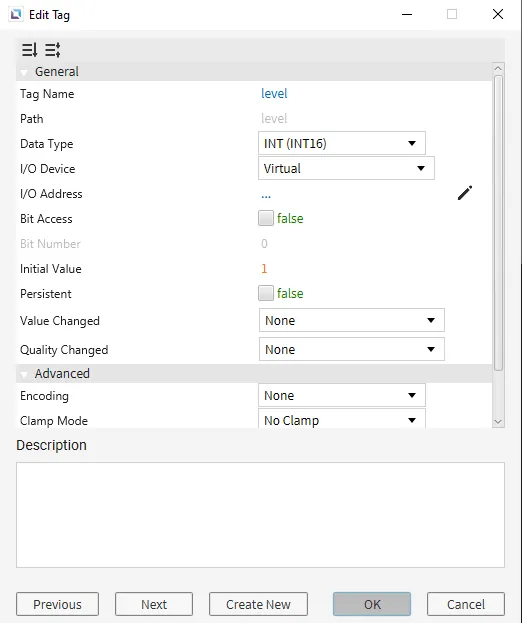Close the Edit Tag dialog window
This screenshot has height=623, width=522.
click(x=498, y=14)
